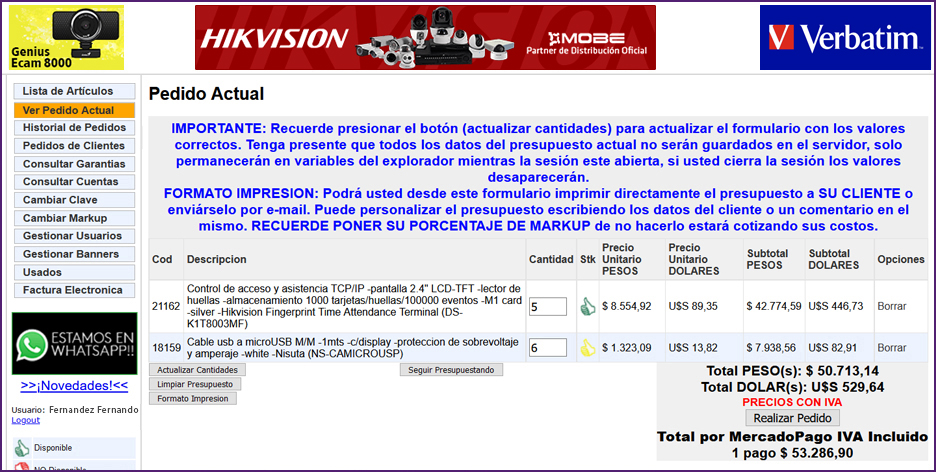Click subtotal U$S 446,73
936x472 pixels.
coord(836,307)
